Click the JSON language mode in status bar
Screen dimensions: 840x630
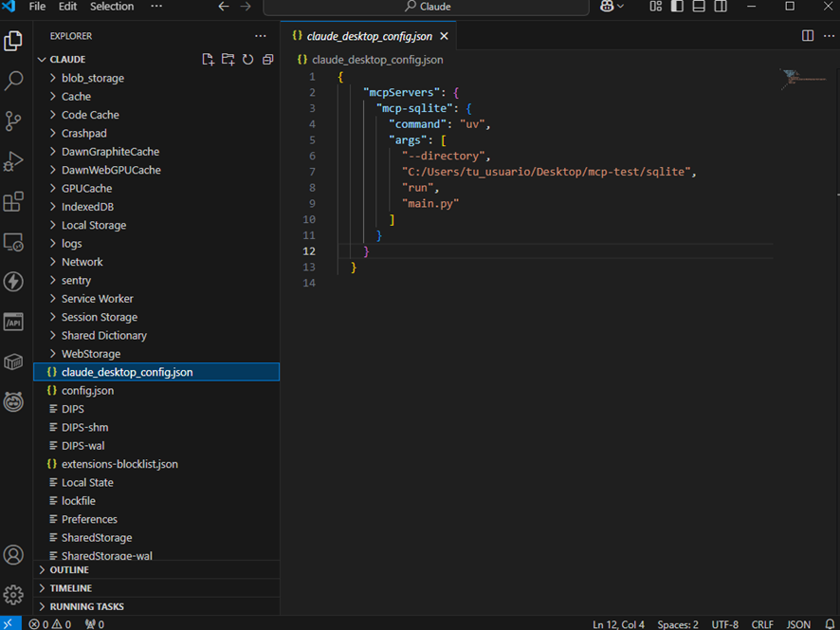pyautogui.click(x=798, y=624)
